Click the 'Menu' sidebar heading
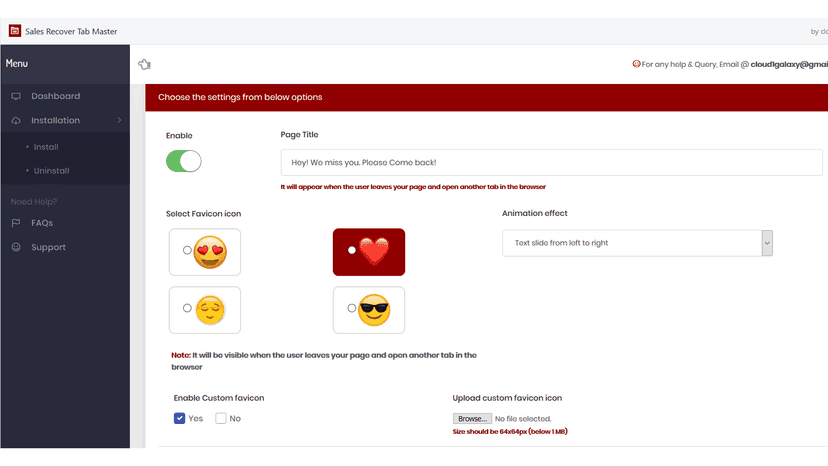This screenshot has height=466, width=828. click(x=16, y=63)
